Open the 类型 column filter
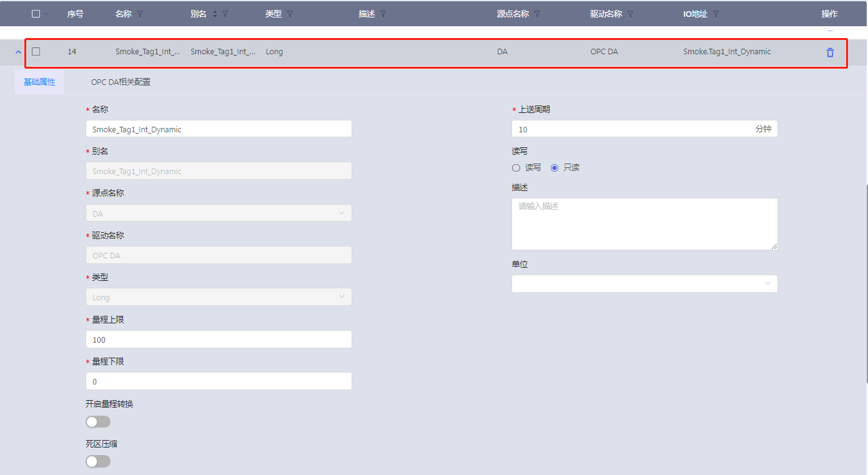Screen dimensions: 868x475 [x=290, y=14]
